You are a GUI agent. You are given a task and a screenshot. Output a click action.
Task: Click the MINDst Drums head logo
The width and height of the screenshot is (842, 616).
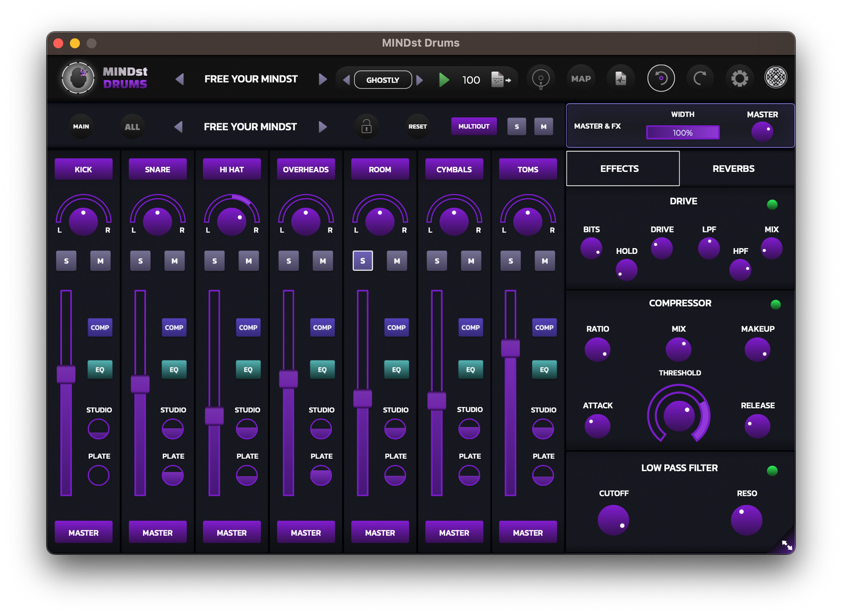pyautogui.click(x=78, y=78)
